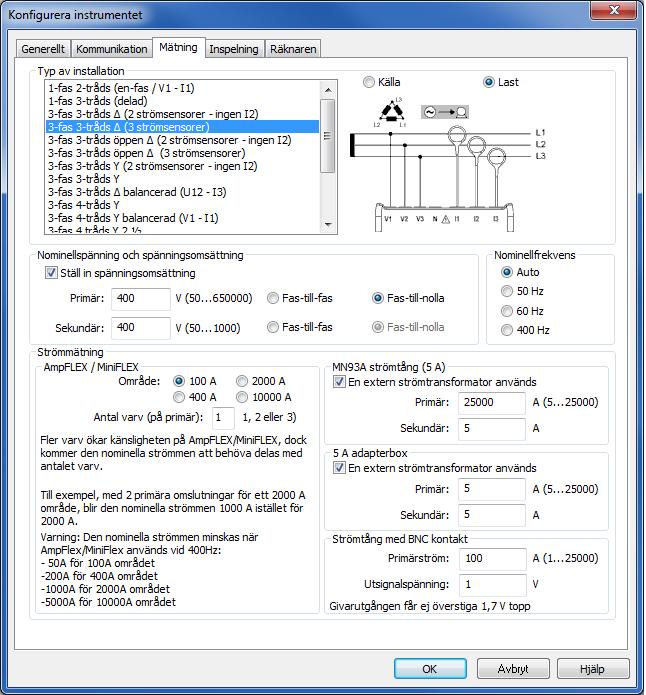Image resolution: width=646 pixels, height=695 pixels.
Task: Select the Källa radio button
Action: point(368,82)
